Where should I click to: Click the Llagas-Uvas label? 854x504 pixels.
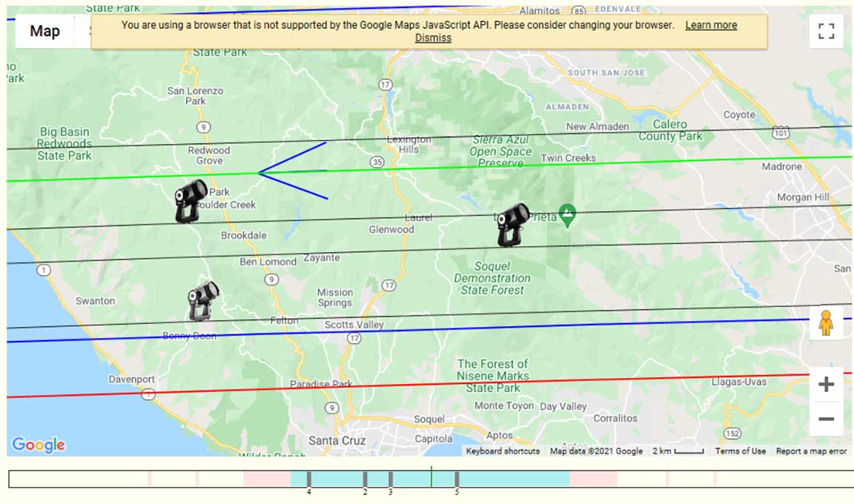coord(738,382)
